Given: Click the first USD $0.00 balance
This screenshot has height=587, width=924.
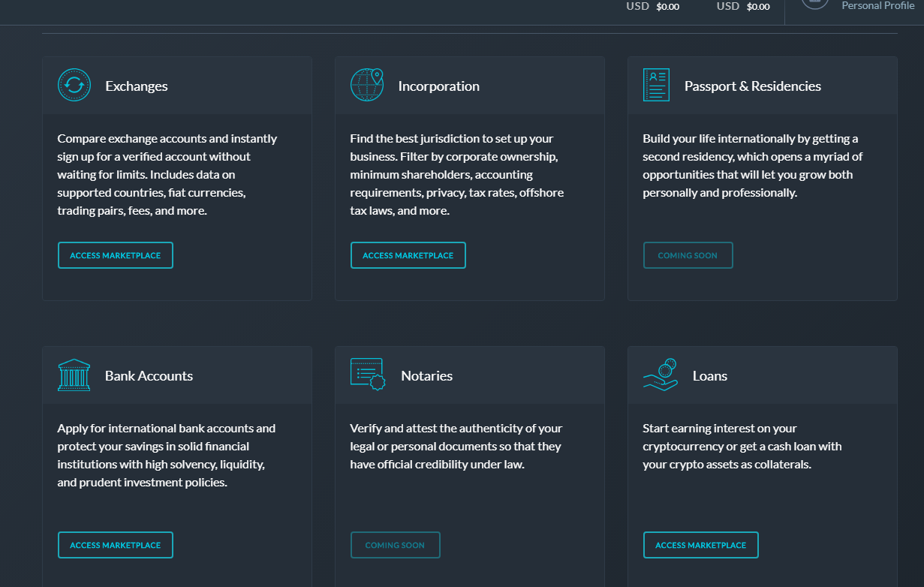Looking at the screenshot, I should click(x=653, y=6).
